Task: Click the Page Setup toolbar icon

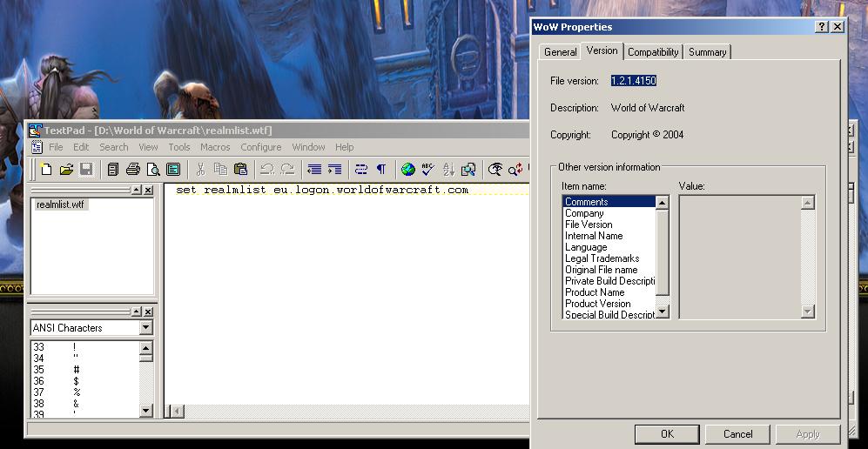Action: click(172, 169)
